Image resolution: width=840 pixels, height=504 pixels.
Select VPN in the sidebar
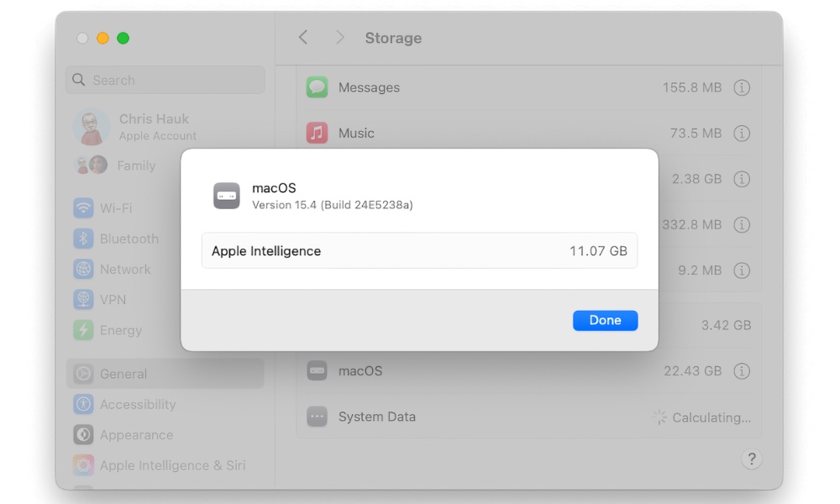[x=113, y=300]
